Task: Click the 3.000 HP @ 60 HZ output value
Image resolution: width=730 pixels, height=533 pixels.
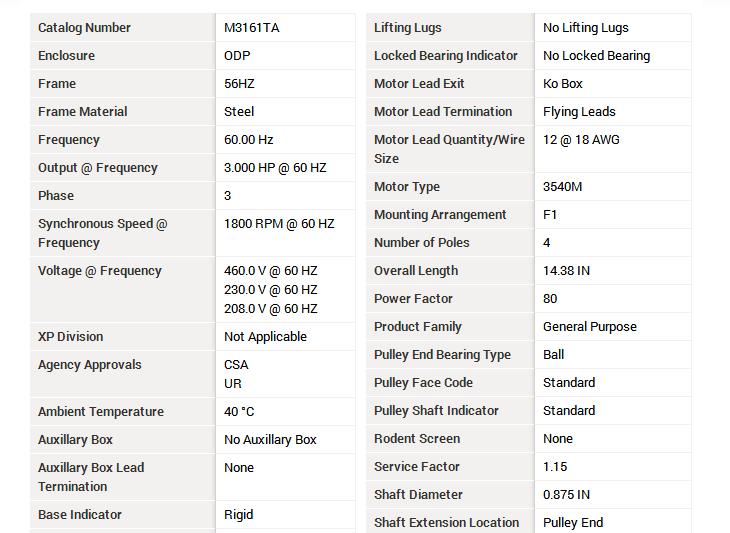Action: pyautogui.click(x=275, y=168)
